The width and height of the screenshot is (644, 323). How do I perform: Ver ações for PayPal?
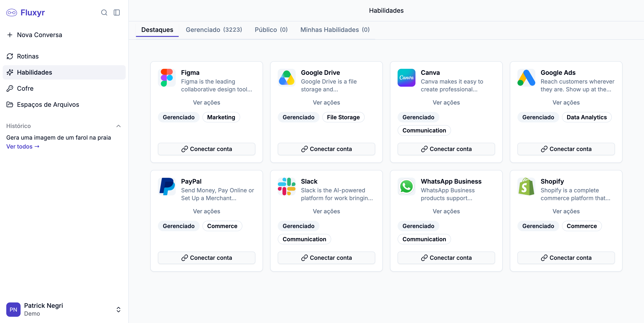(206, 211)
